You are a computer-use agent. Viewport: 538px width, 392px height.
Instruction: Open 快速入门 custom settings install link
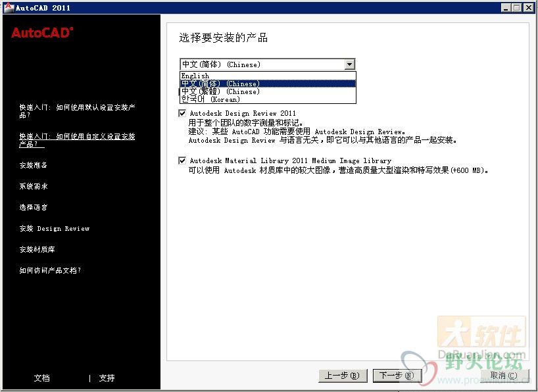click(x=77, y=140)
